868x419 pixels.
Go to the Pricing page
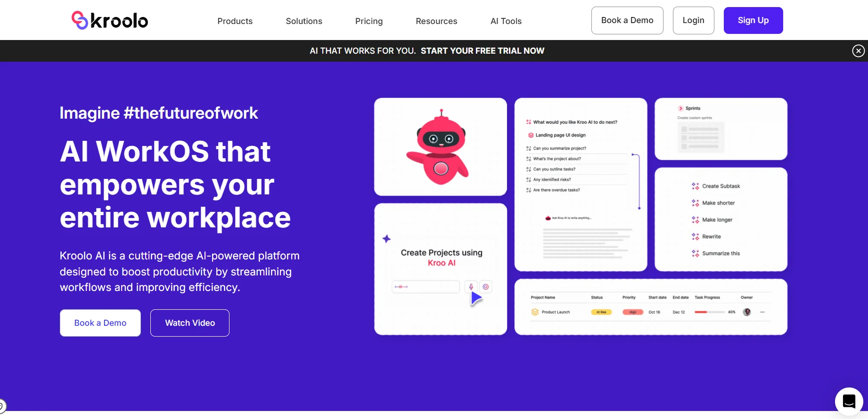click(x=369, y=21)
